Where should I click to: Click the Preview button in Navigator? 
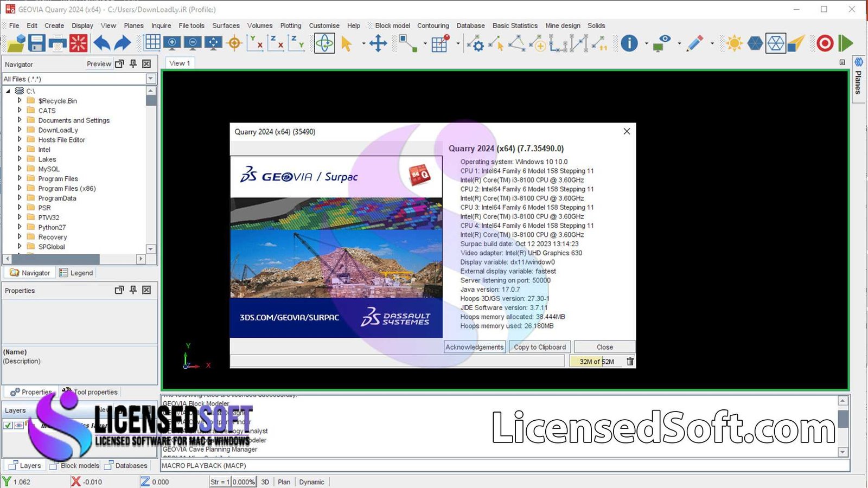[x=99, y=64]
